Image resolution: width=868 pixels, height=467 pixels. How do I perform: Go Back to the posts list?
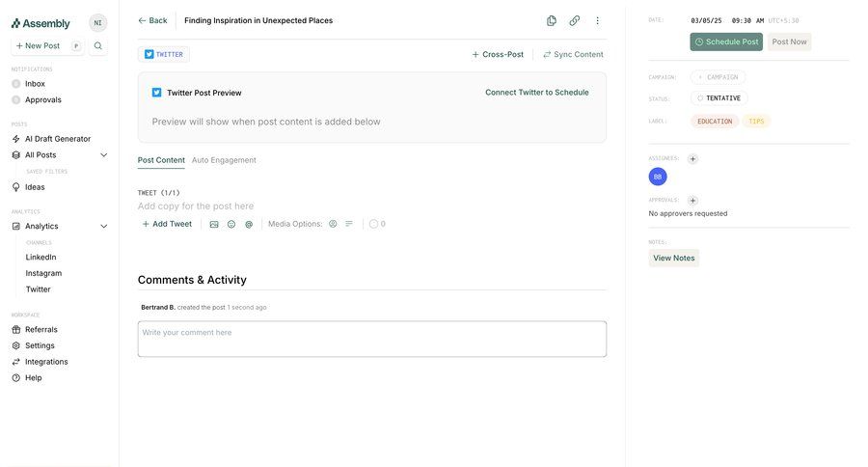pyautogui.click(x=152, y=20)
